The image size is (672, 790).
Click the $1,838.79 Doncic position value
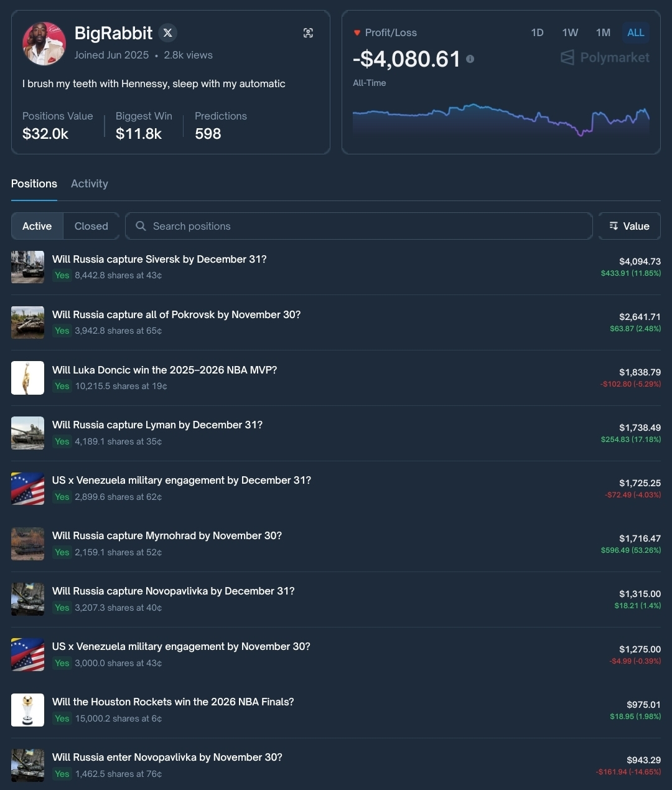pyautogui.click(x=640, y=372)
